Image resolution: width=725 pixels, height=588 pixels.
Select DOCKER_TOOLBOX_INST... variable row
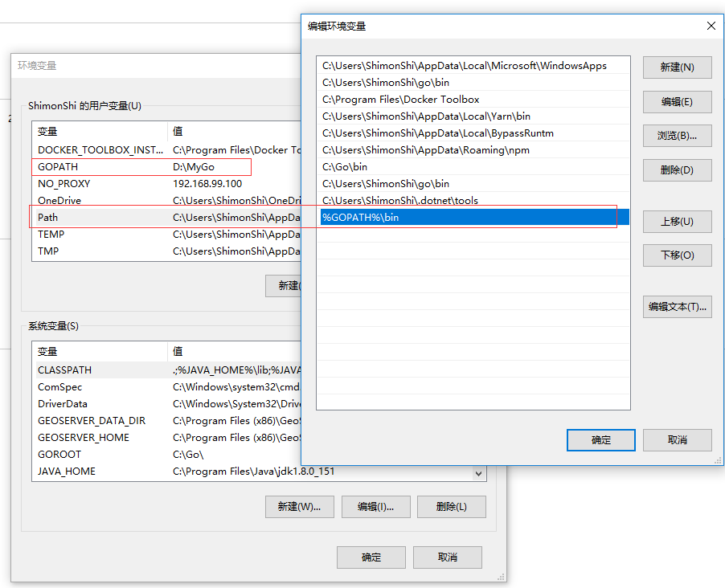(x=166, y=149)
